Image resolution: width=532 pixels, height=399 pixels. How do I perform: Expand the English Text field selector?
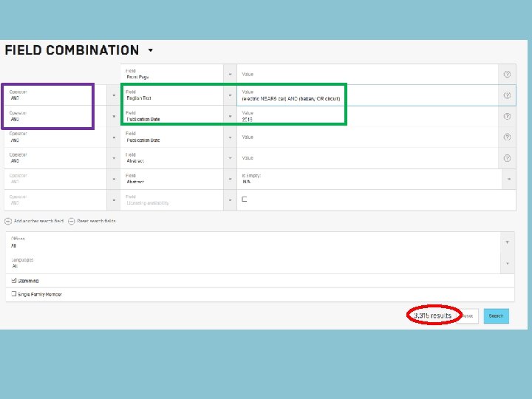[x=230, y=95]
